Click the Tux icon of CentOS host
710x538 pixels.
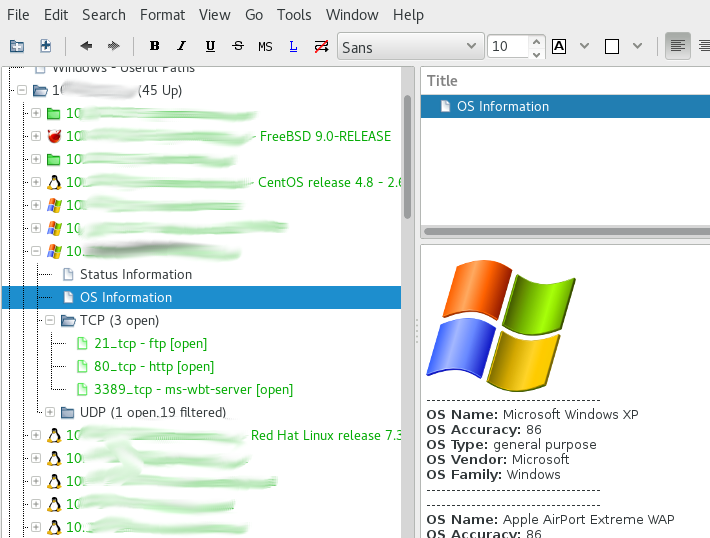[54, 182]
